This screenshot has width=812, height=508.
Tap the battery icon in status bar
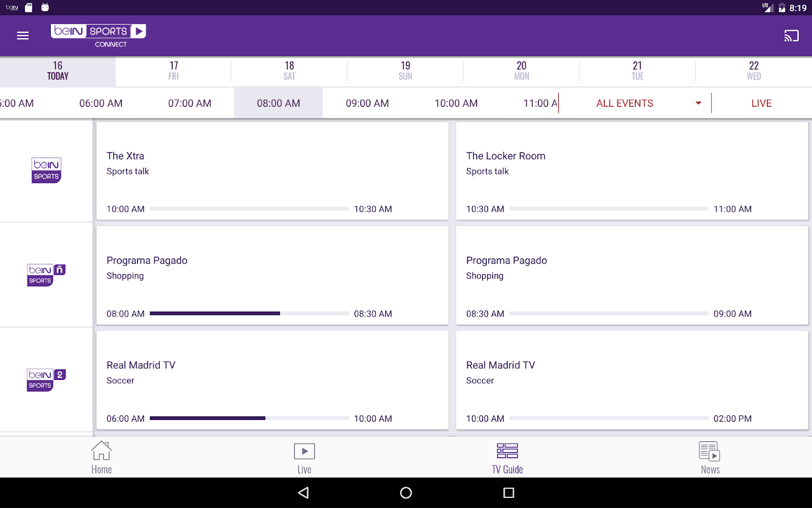(x=782, y=8)
